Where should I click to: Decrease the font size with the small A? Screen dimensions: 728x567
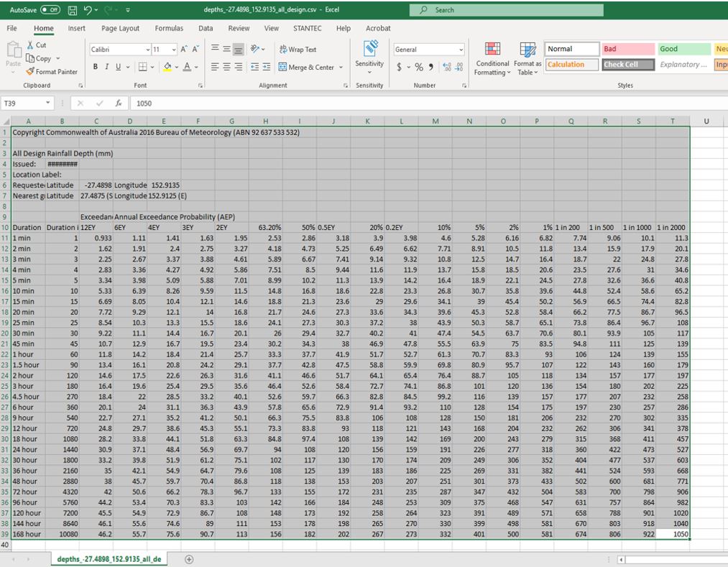[195, 49]
